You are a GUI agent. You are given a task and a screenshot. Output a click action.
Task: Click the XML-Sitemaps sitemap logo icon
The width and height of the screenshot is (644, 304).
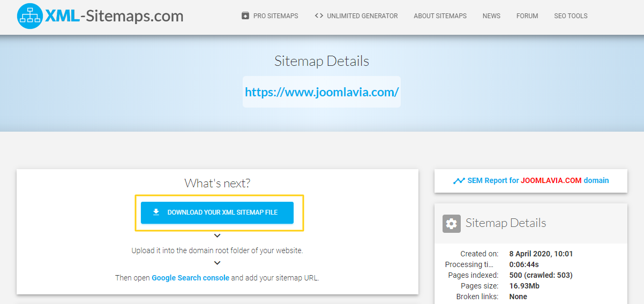tap(30, 16)
